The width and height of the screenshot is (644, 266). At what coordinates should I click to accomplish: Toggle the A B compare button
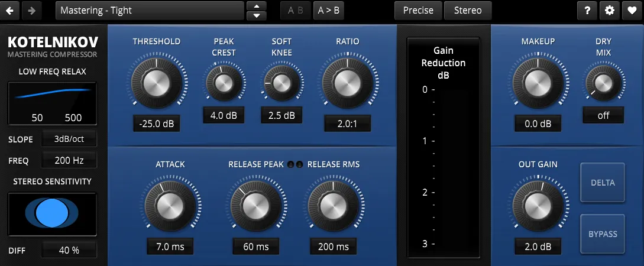pyautogui.click(x=296, y=11)
